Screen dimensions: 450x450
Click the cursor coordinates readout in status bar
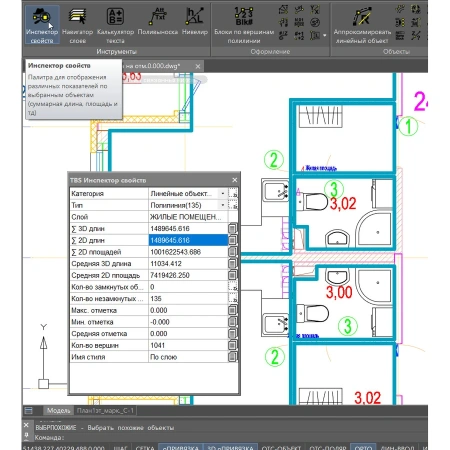(64, 447)
